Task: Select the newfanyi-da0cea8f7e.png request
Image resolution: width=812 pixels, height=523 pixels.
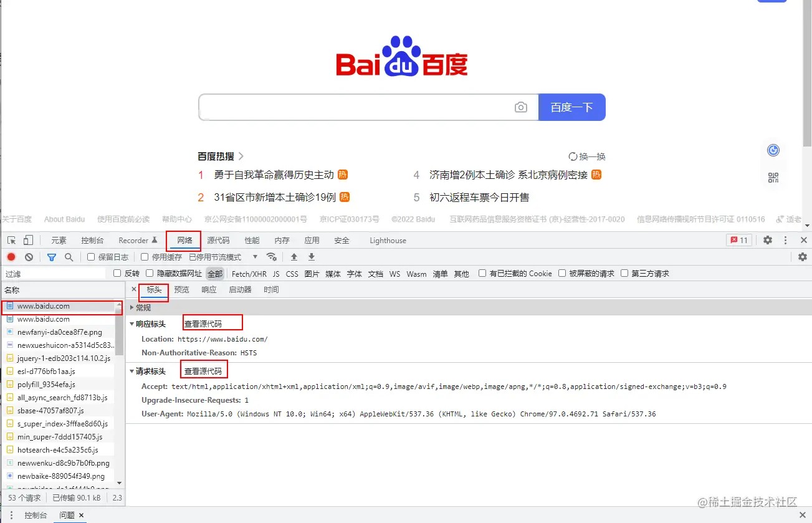Action: click(58, 332)
